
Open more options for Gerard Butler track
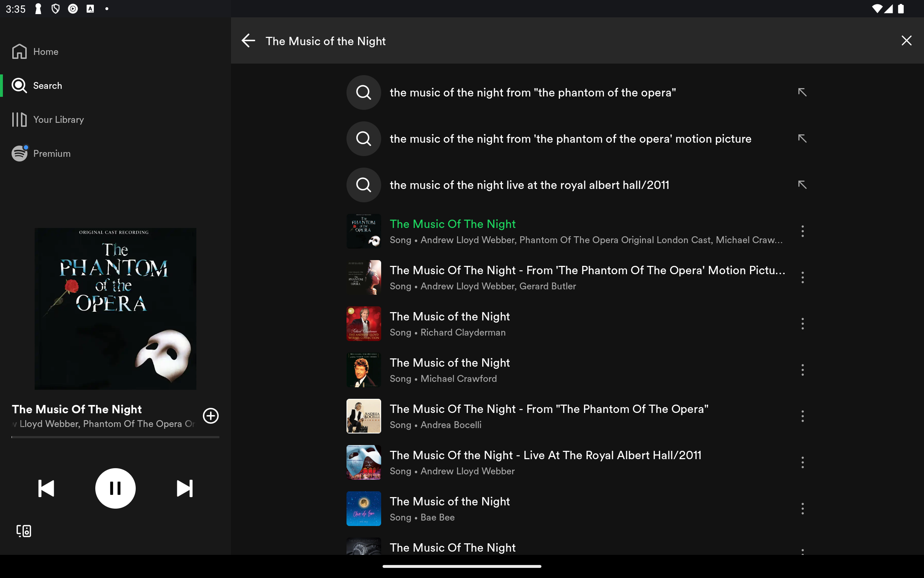(802, 277)
